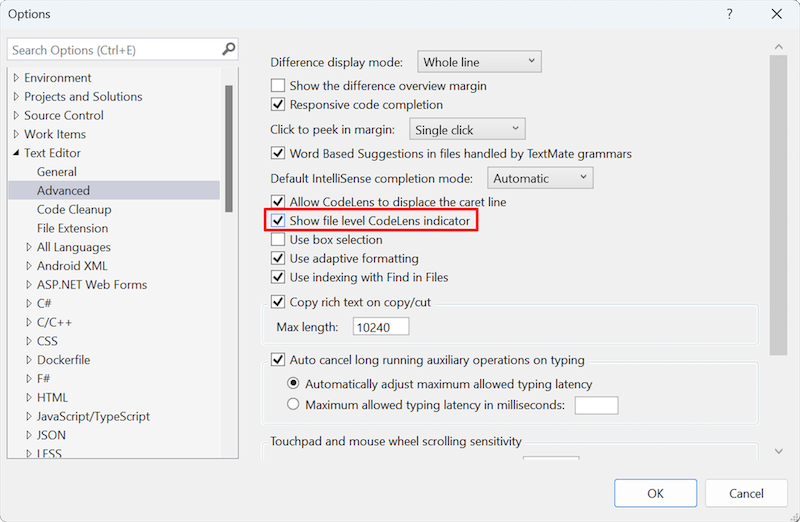800x522 pixels.
Task: Click the OK button
Action: (x=655, y=493)
